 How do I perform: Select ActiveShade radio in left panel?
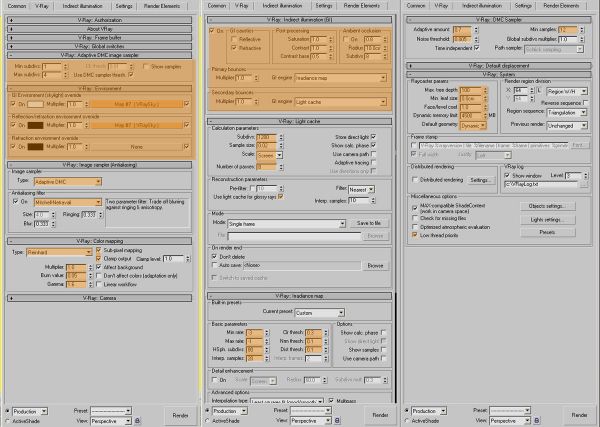click(8, 421)
